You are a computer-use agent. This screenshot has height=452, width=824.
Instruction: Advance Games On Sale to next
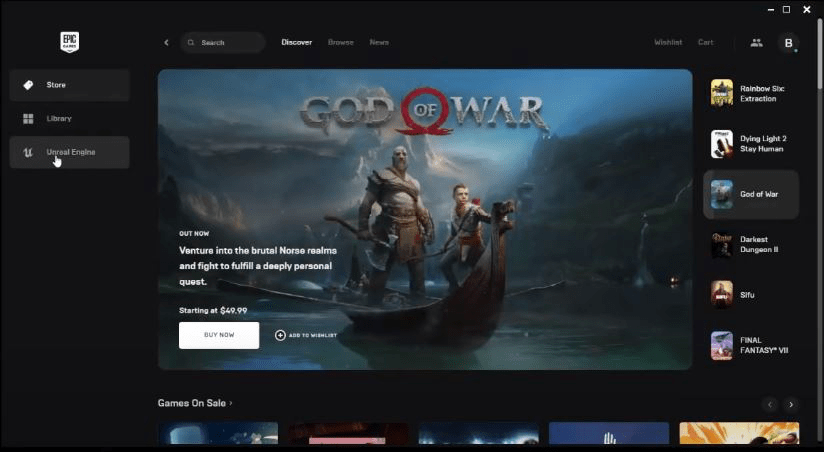click(x=791, y=404)
